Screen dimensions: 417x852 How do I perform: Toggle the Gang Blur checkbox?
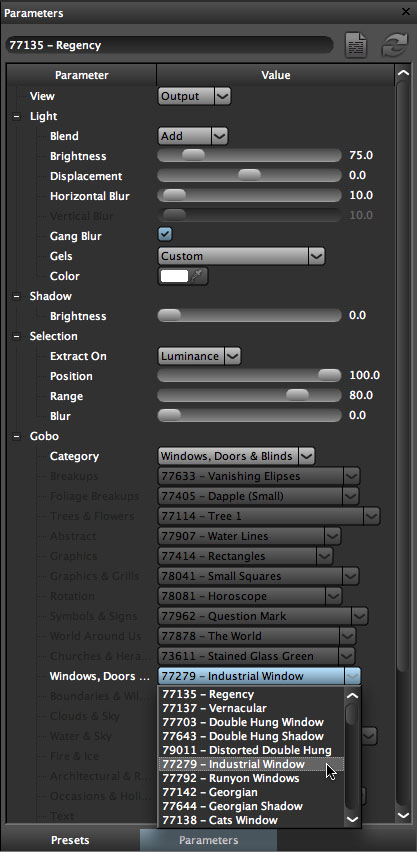[165, 234]
